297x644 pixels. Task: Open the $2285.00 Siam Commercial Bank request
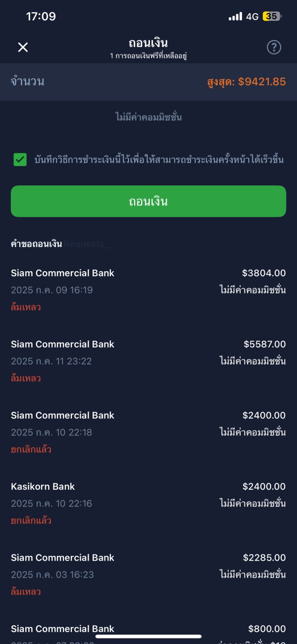coord(148,574)
